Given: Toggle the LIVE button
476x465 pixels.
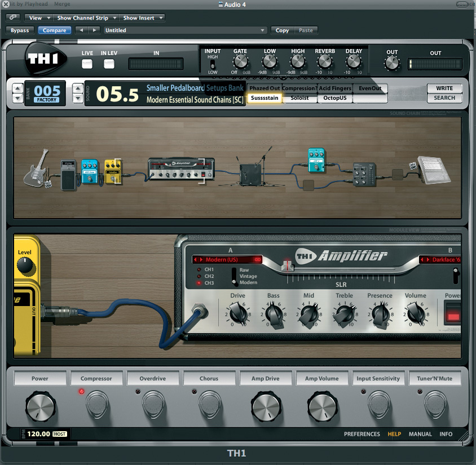Looking at the screenshot, I should tap(87, 64).
